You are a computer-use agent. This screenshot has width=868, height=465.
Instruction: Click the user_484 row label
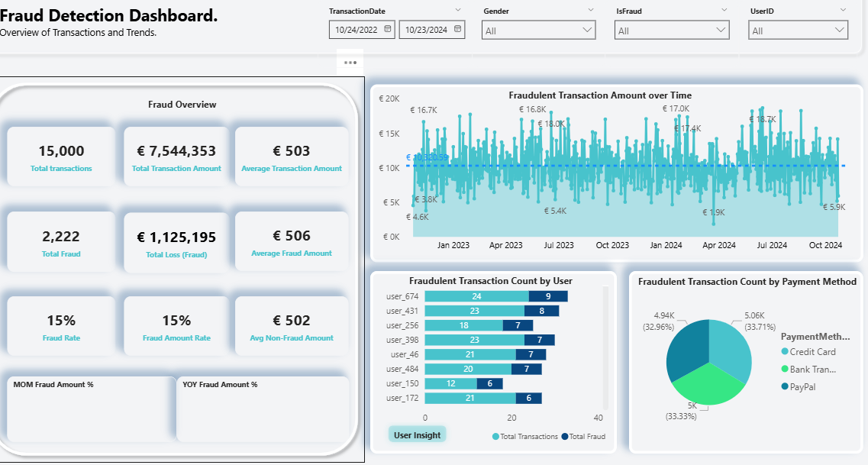(402, 369)
